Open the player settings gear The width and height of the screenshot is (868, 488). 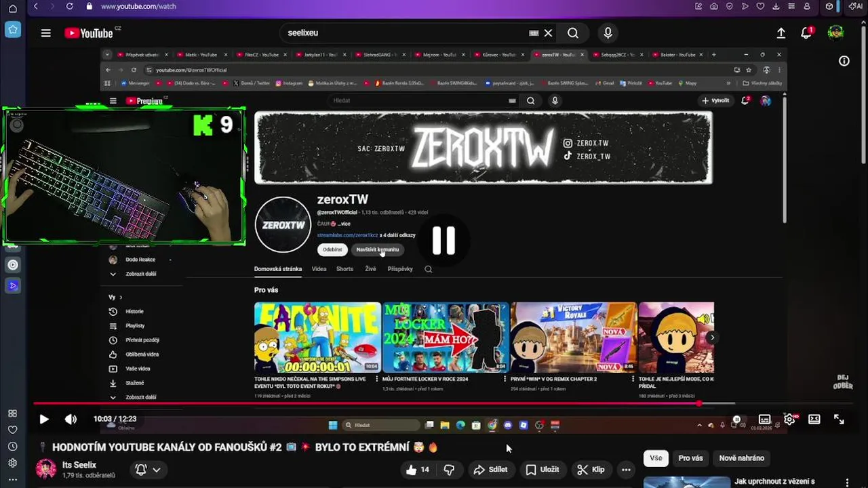789,420
